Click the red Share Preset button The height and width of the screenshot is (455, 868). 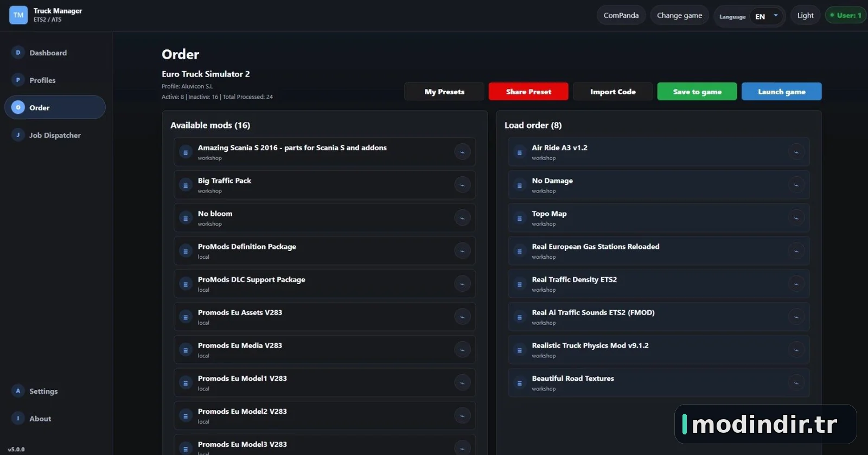pos(528,92)
